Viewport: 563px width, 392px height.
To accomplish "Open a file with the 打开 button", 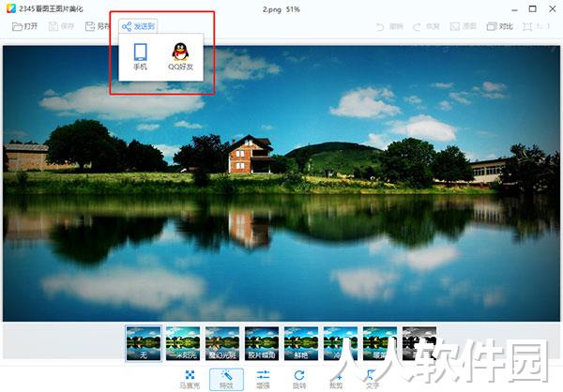I will [24, 26].
